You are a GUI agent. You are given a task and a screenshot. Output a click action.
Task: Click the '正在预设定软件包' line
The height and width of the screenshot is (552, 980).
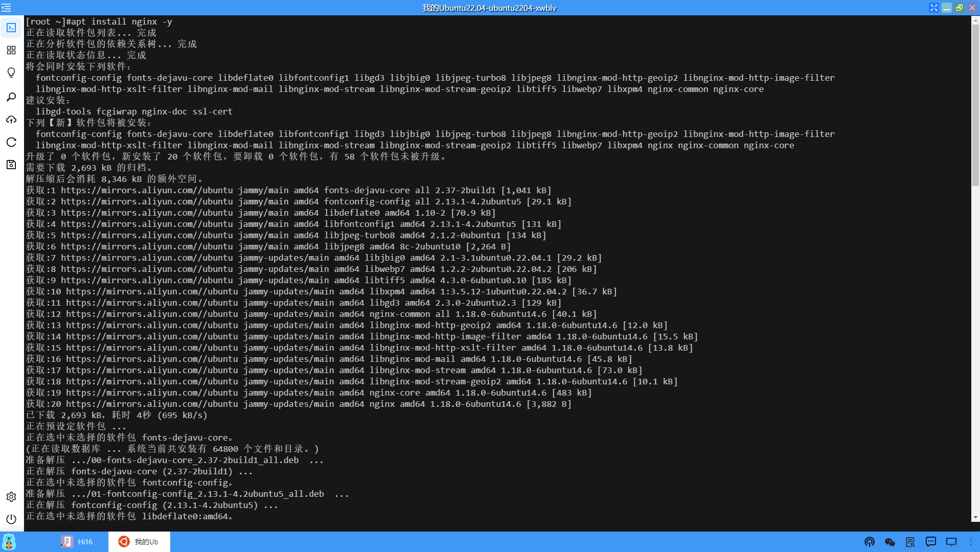(76, 426)
